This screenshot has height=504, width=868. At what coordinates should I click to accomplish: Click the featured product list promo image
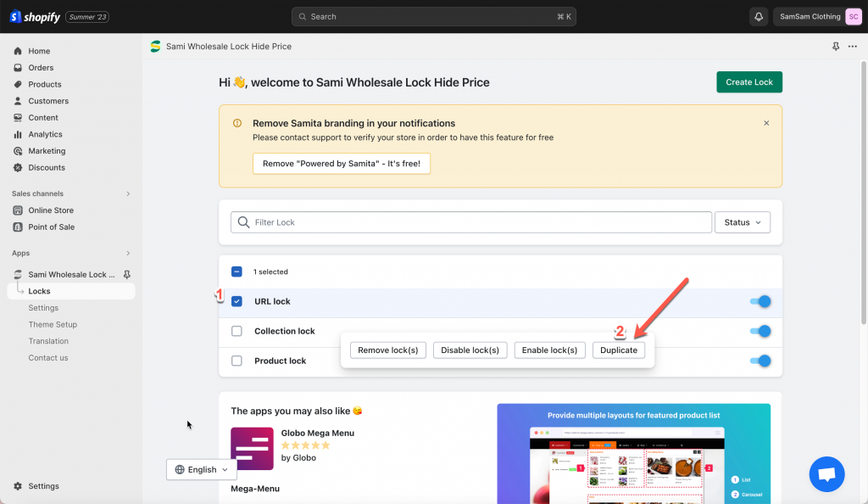pos(633,454)
